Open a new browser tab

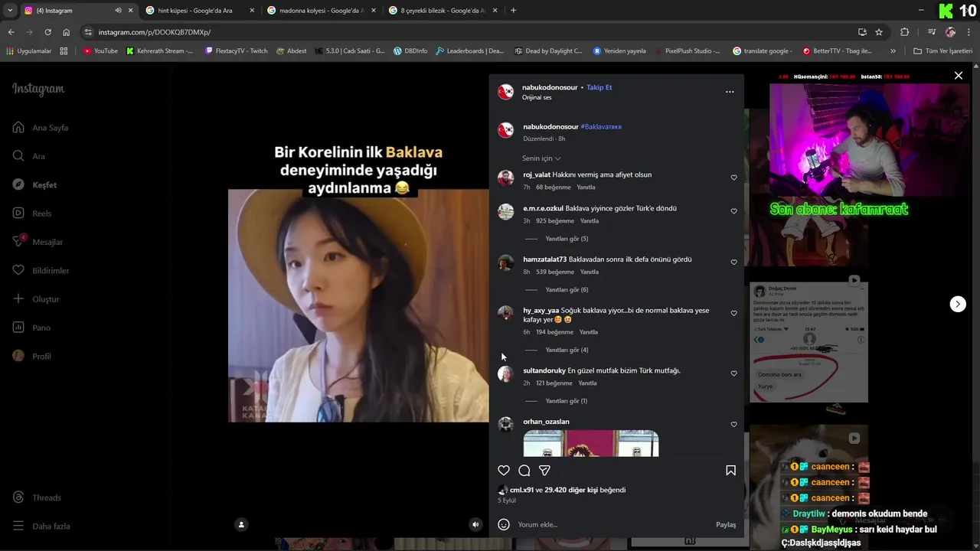coord(513,11)
